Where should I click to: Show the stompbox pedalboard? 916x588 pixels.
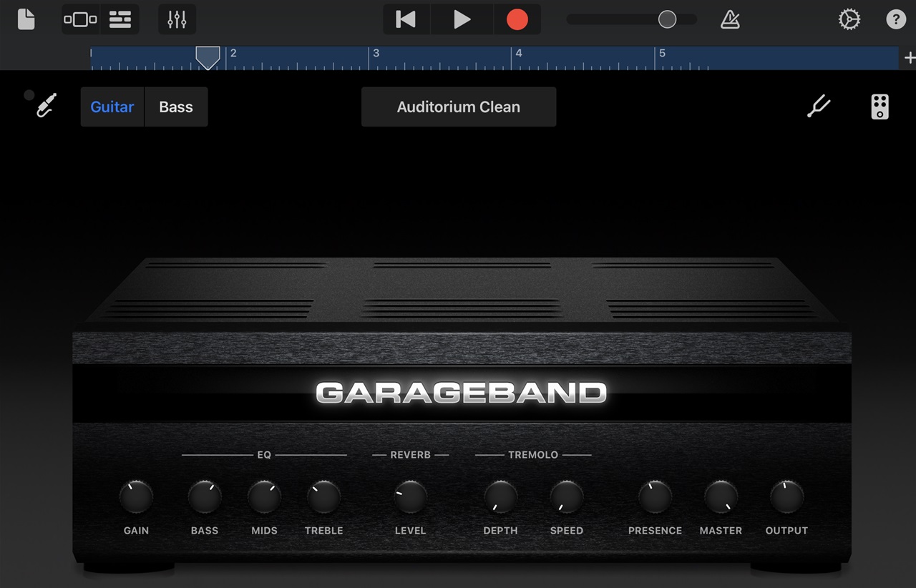(880, 107)
